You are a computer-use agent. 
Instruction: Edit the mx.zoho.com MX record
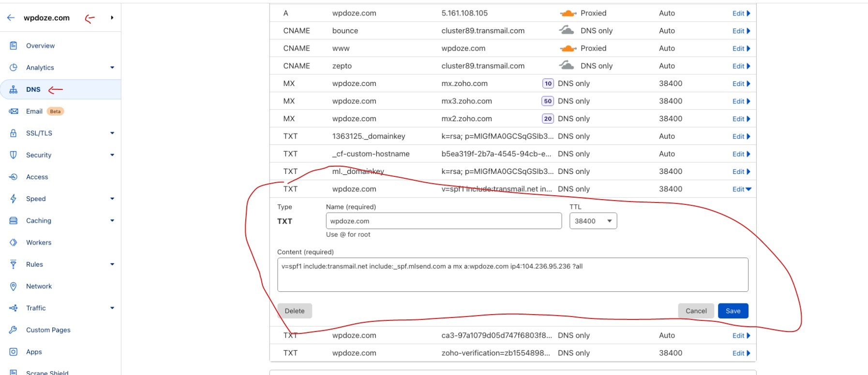tap(740, 84)
